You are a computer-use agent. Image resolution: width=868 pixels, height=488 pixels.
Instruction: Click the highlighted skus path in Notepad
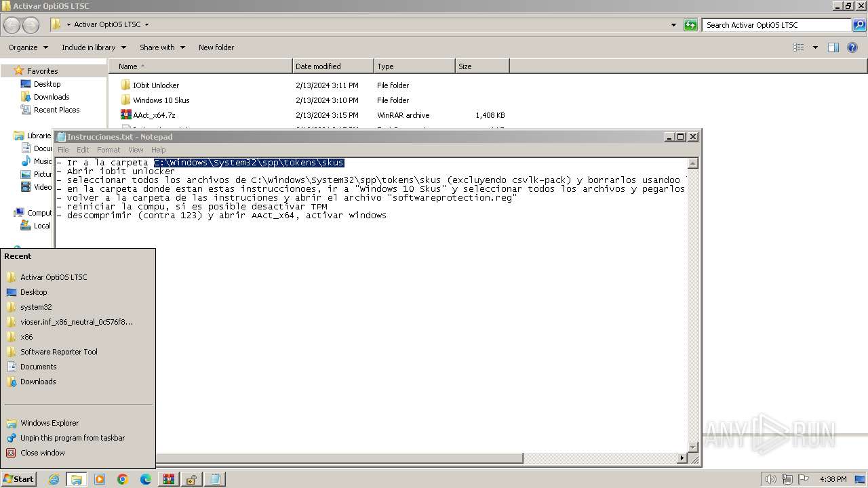[249, 163]
